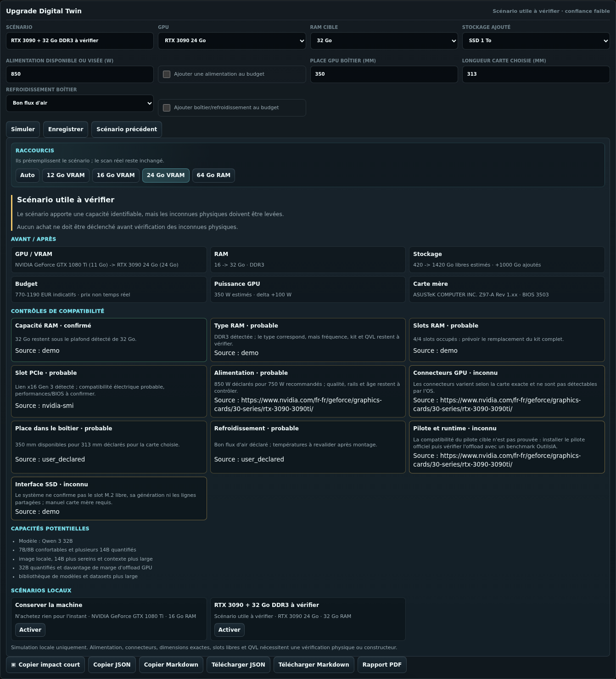
Task: Click the Type RAM · probable heading
Action: (x=246, y=326)
